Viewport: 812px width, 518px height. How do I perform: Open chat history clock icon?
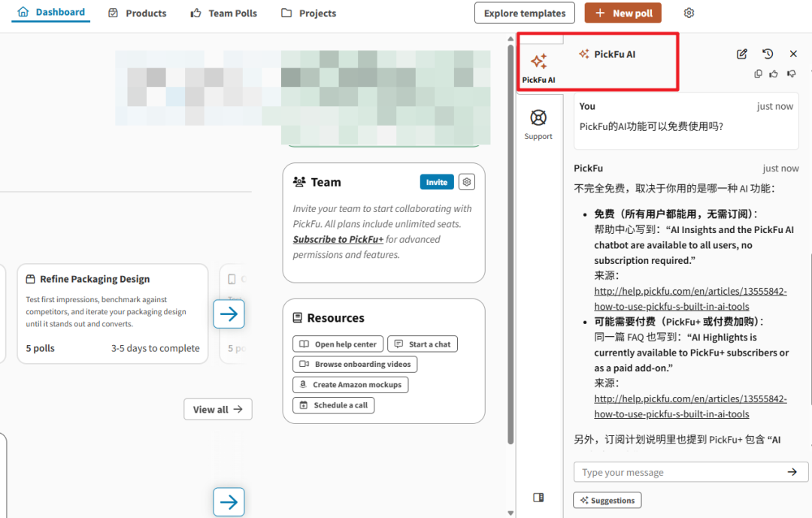pos(768,54)
